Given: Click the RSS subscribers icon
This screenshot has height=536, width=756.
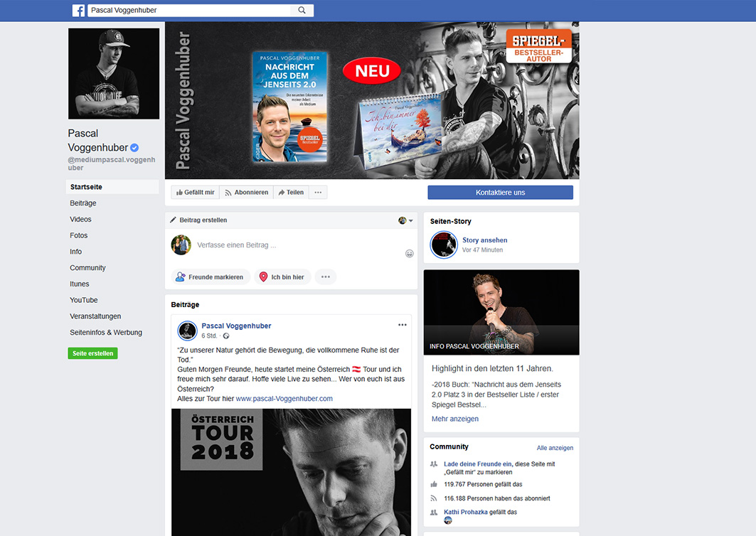Looking at the screenshot, I should tap(433, 498).
